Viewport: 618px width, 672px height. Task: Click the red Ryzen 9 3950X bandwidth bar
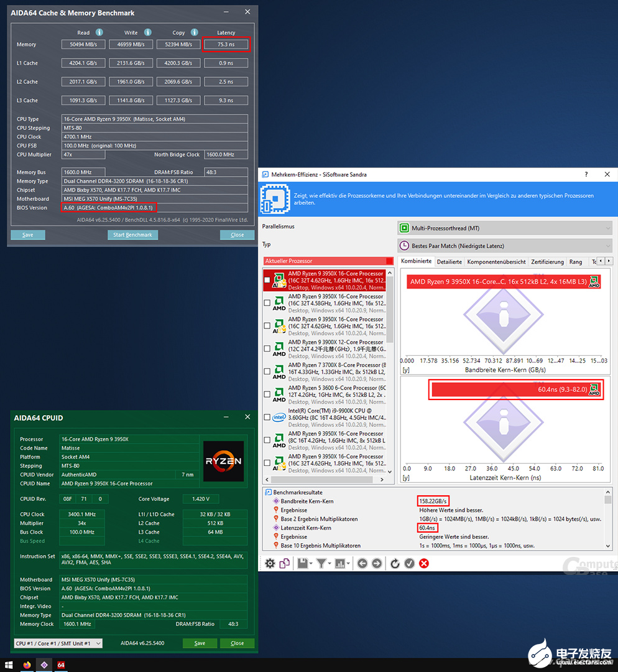coord(504,282)
